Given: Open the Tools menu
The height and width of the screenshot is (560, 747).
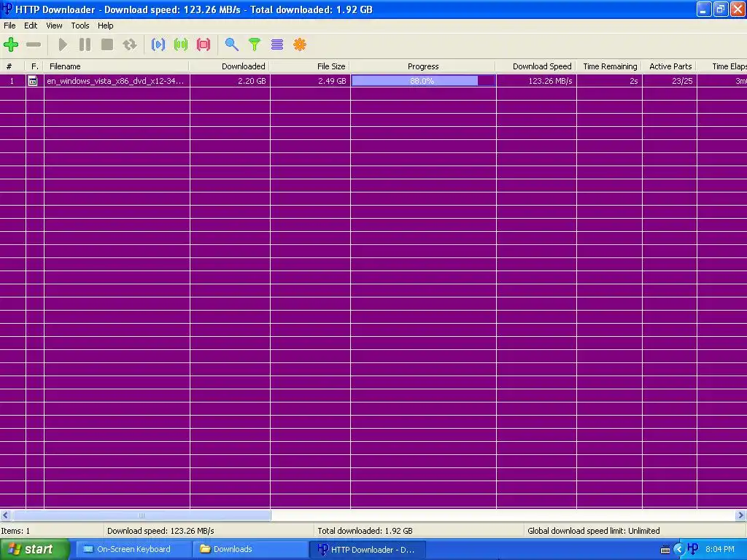Looking at the screenshot, I should click(80, 26).
